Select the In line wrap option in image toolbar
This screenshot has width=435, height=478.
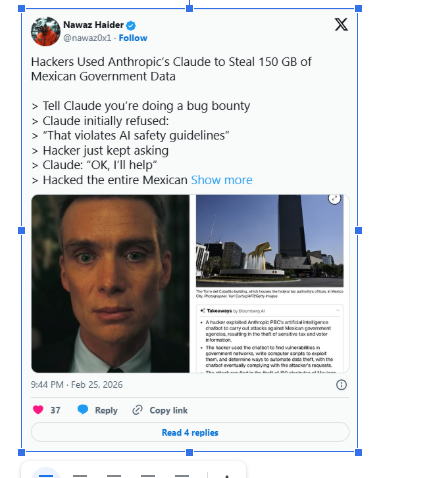(x=46, y=474)
